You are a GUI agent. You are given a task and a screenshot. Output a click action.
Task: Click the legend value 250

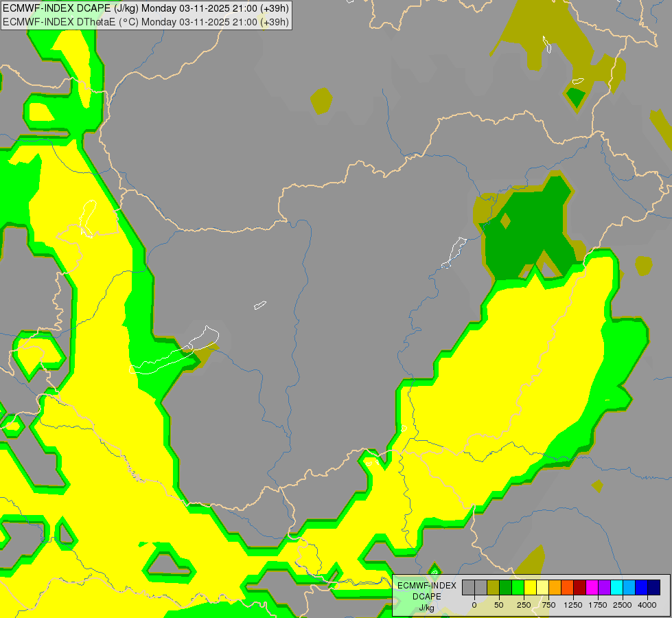524,605
